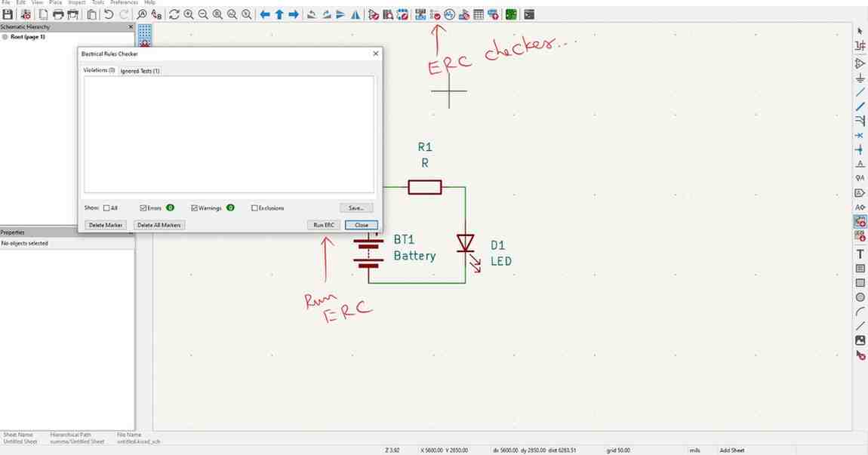This screenshot has height=455, width=868.
Task: Select the Add Wire tool
Action: pos(860,93)
